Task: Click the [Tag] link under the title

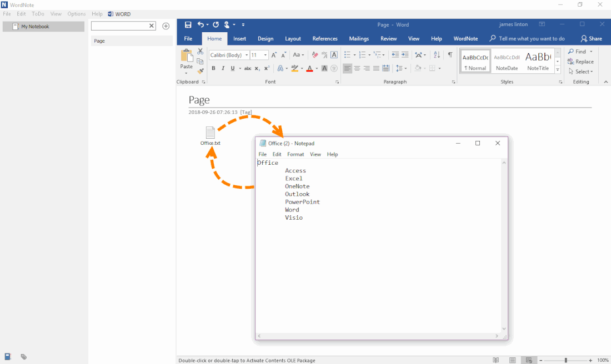Action: 246,112
